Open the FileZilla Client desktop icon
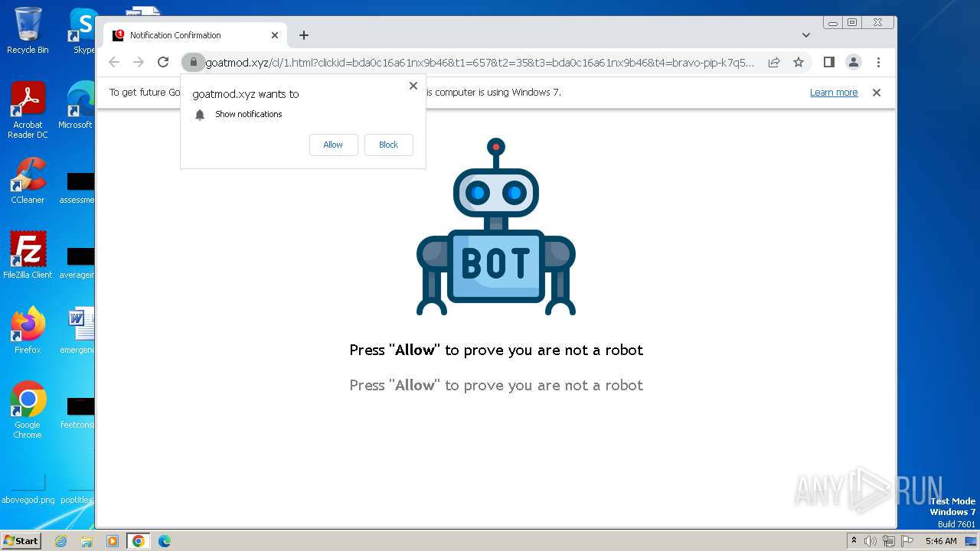 point(28,256)
